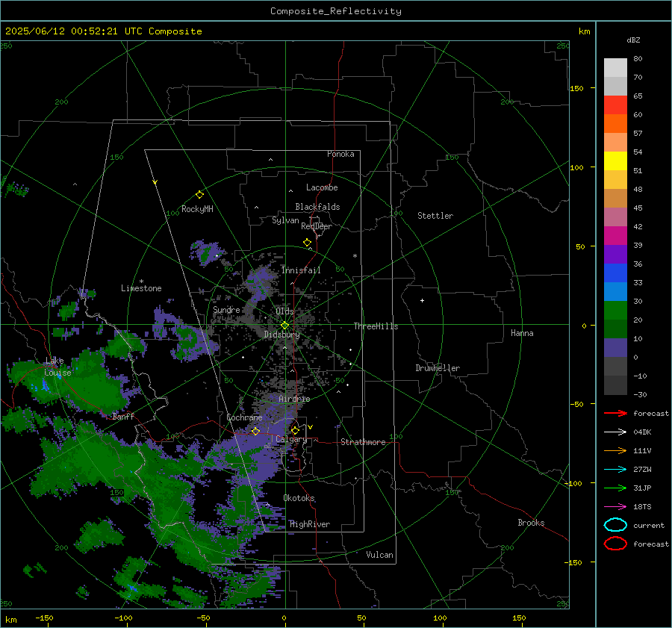Click the current legend text
Image resolution: width=672 pixels, height=628 pixels.
(649, 526)
